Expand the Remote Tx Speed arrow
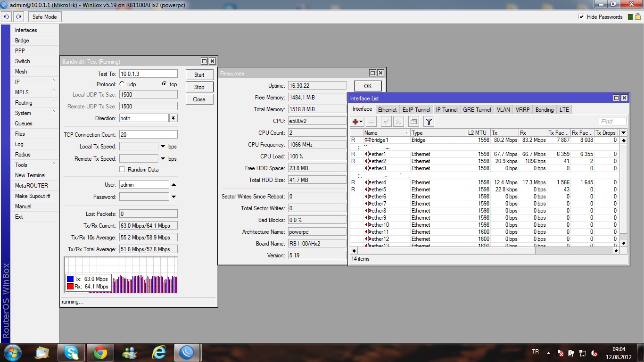The height and width of the screenshot is (362, 644). 163,159
